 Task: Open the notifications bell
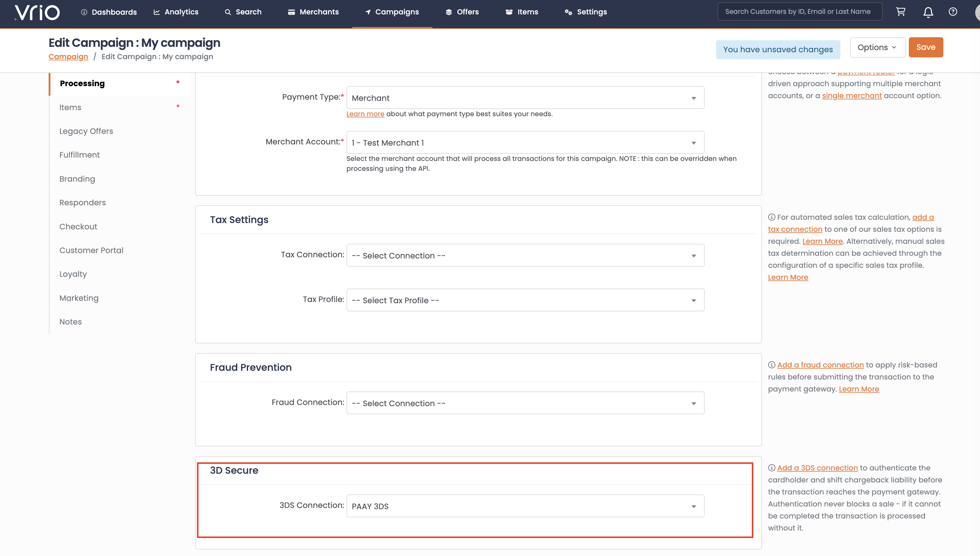point(928,12)
